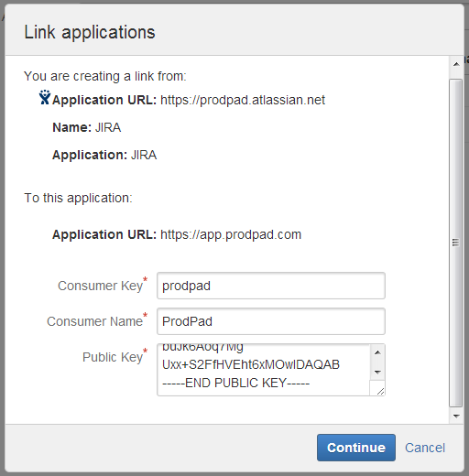The height and width of the screenshot is (476, 469).
Task: Focus the Consumer Key input field
Action: coord(271,286)
